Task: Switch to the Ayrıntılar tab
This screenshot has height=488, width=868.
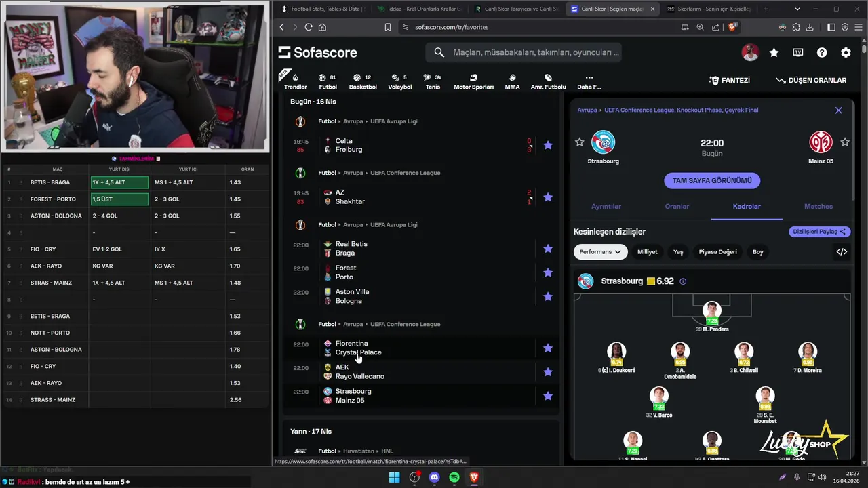Action: click(606, 206)
